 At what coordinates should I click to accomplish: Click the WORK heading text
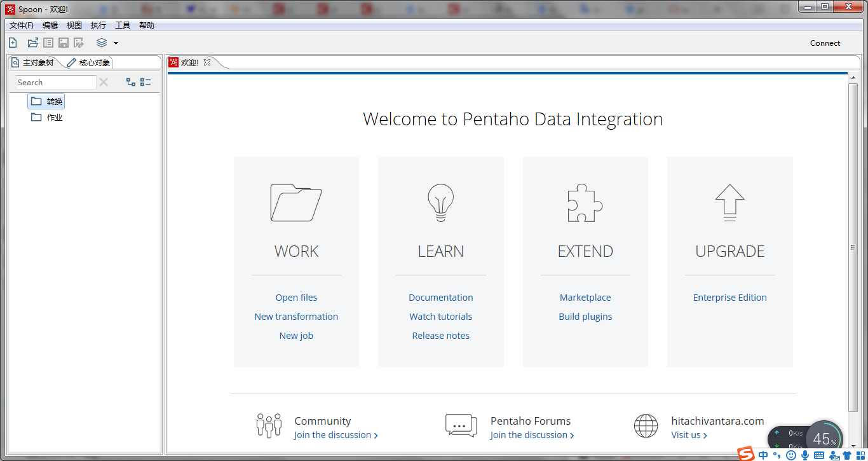coord(296,251)
